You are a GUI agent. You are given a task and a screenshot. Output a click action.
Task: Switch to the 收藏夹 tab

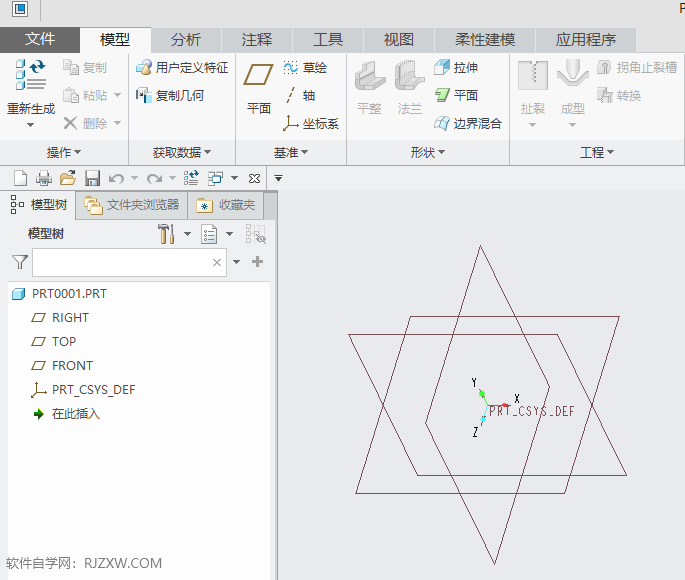225,205
